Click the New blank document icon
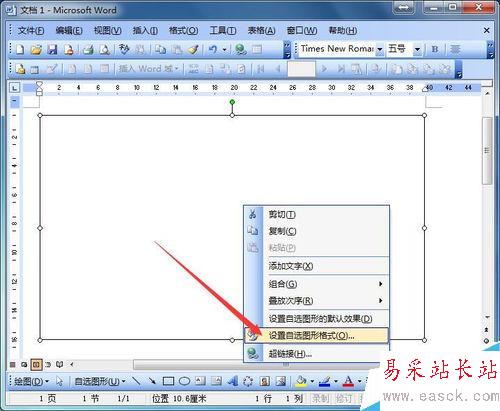This screenshot has height=411, width=500. [20, 50]
